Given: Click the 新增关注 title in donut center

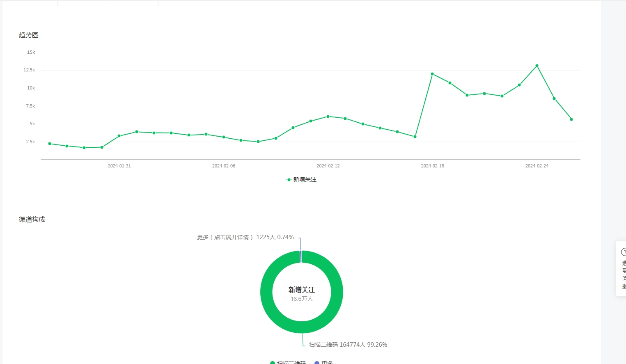Looking at the screenshot, I should [x=302, y=290].
